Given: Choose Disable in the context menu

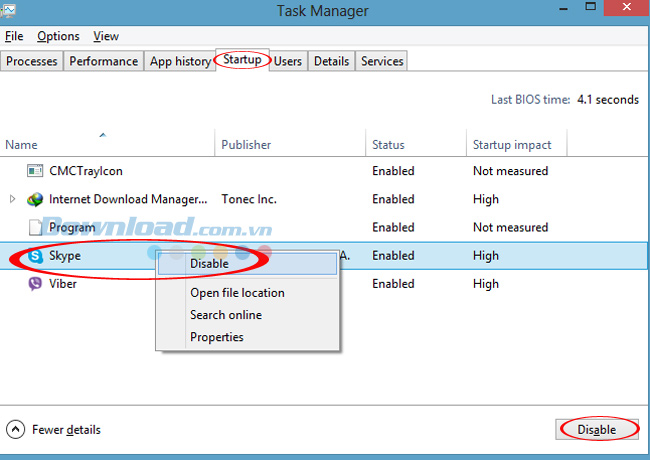Looking at the screenshot, I should (247, 264).
